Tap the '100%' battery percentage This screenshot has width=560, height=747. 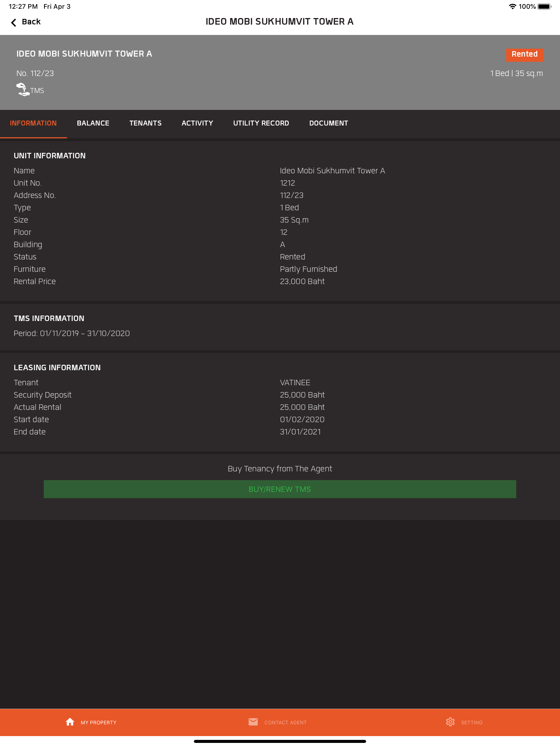[x=527, y=6]
